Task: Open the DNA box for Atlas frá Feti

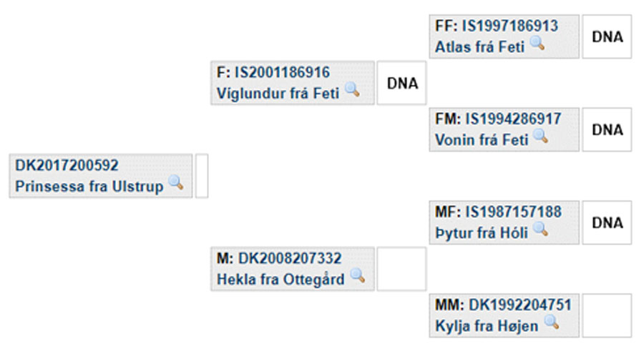Action: tap(607, 37)
